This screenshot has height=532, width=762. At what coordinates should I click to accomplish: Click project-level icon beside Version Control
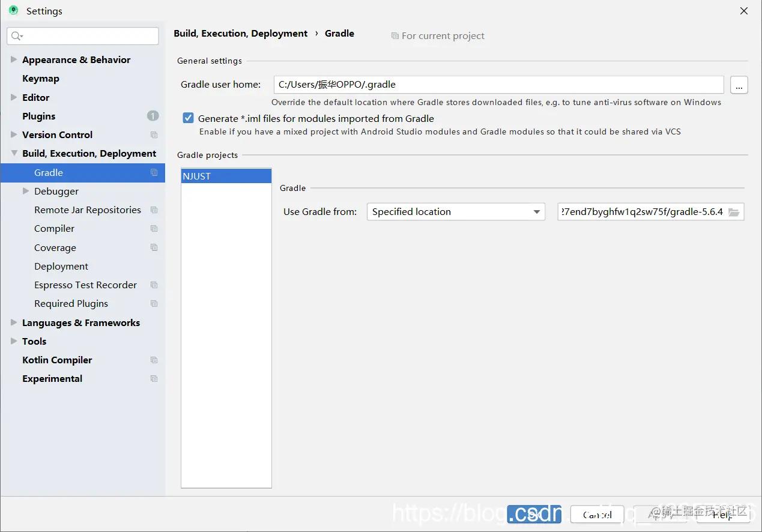(x=154, y=135)
